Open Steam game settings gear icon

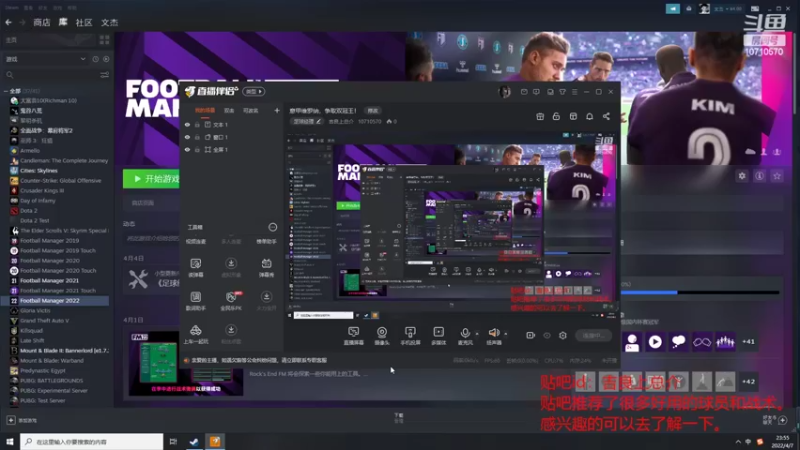click(x=742, y=176)
